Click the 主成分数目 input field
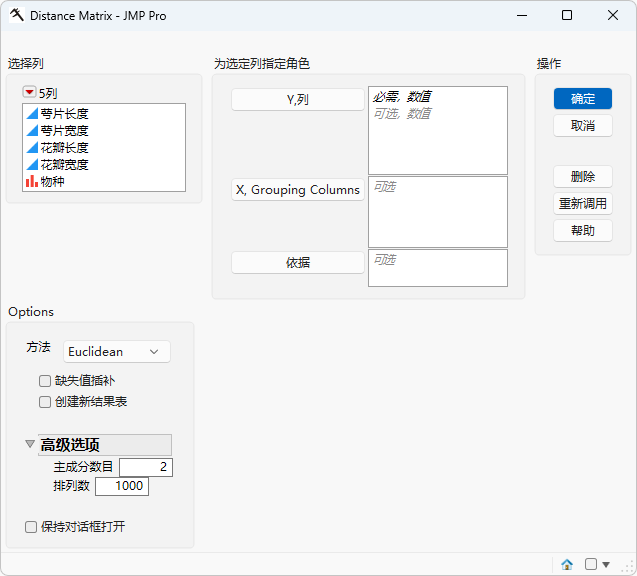Viewport: 637px width, 576px height. click(146, 467)
